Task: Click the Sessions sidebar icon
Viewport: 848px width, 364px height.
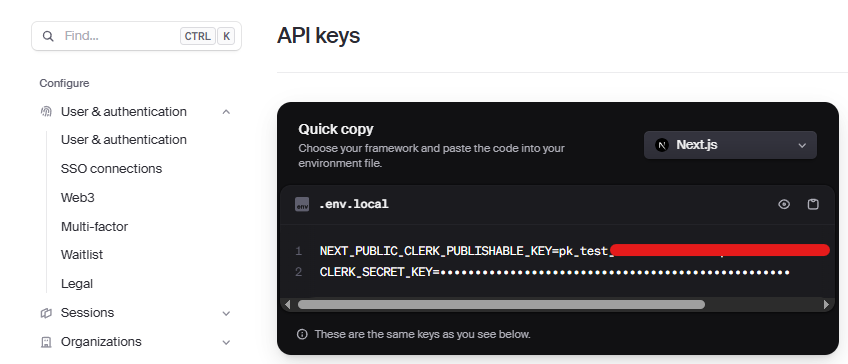Action: 47,313
